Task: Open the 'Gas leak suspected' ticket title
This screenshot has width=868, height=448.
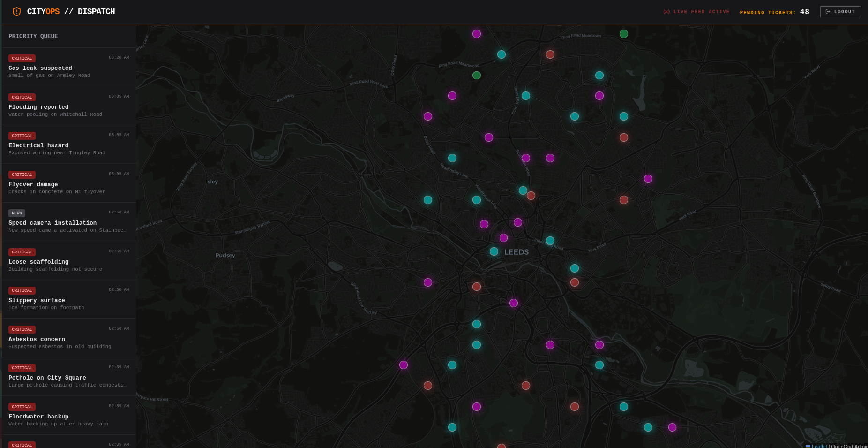Action: pyautogui.click(x=40, y=68)
